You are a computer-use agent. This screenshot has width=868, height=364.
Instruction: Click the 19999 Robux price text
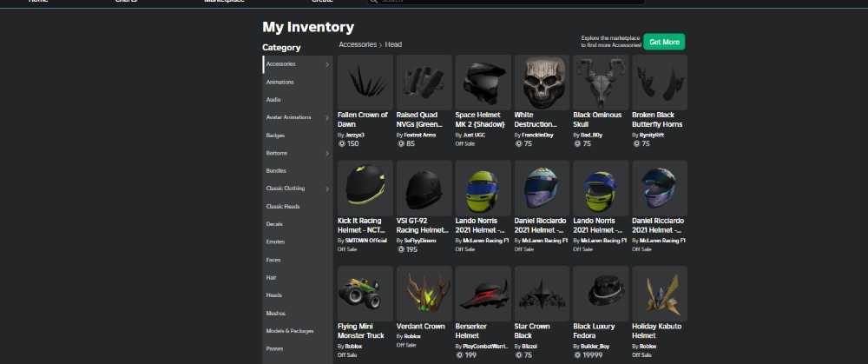point(592,355)
